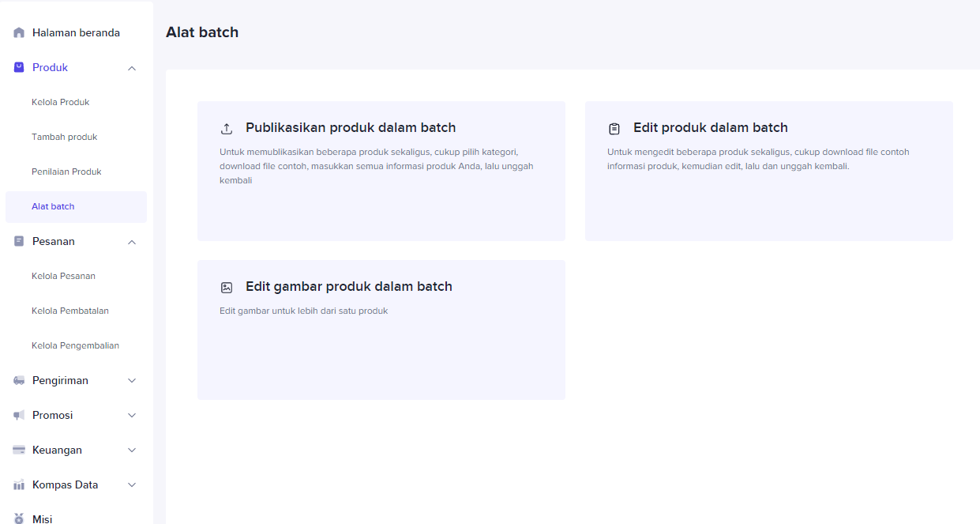Open Kelola Produk from the sidebar
This screenshot has height=524, width=980.
pos(61,103)
